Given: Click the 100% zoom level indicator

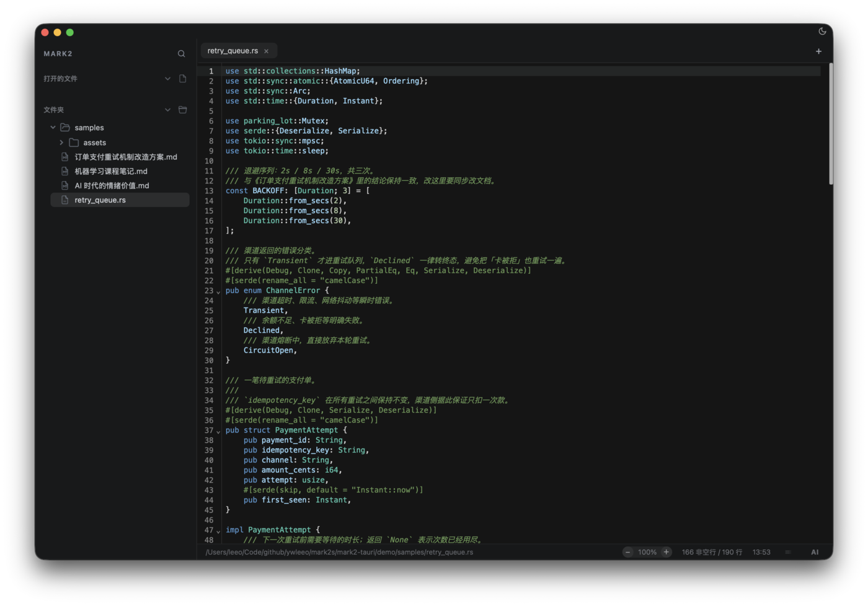Looking at the screenshot, I should [x=647, y=552].
